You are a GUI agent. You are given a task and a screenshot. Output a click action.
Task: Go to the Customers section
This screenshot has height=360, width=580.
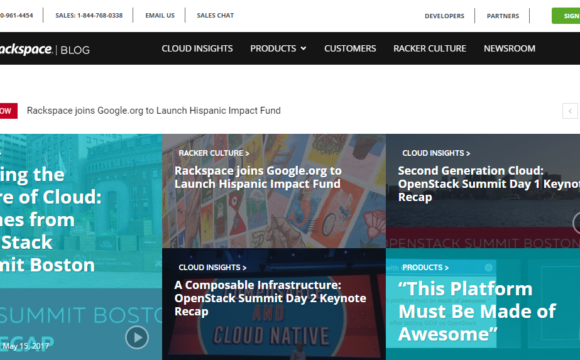point(350,48)
